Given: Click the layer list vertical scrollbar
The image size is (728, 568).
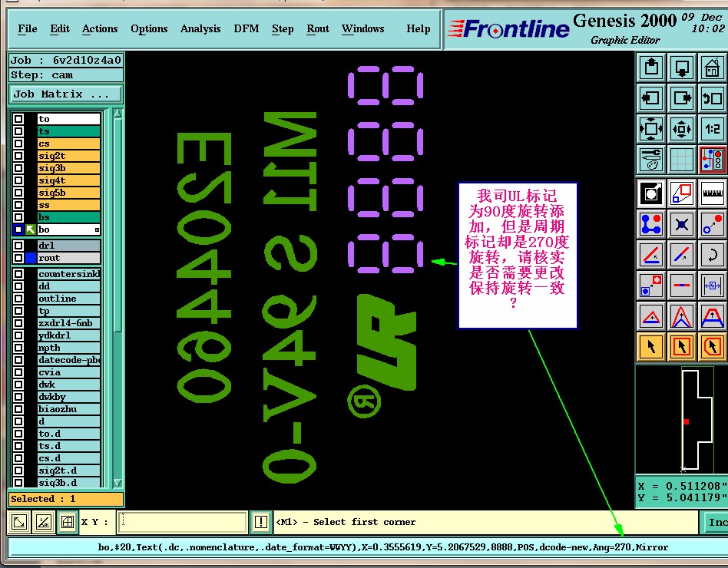Looking at the screenshot, I should 118,225.
